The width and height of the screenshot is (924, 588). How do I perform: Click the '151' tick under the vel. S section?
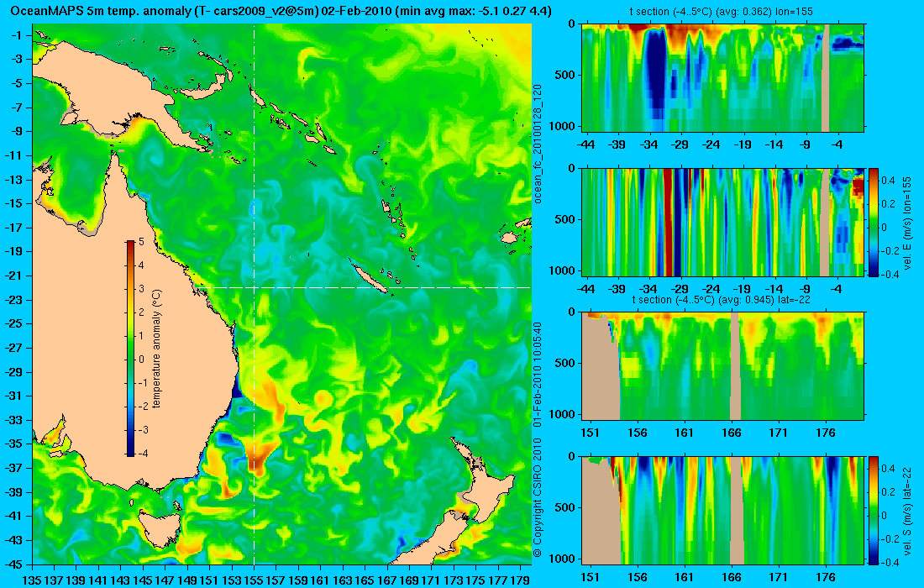(x=590, y=577)
